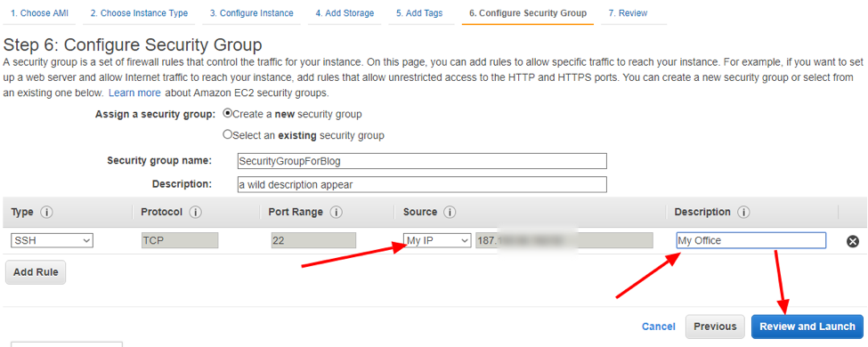Select 6. Configure Security Group tab
This screenshot has width=868, height=347.
528,13
